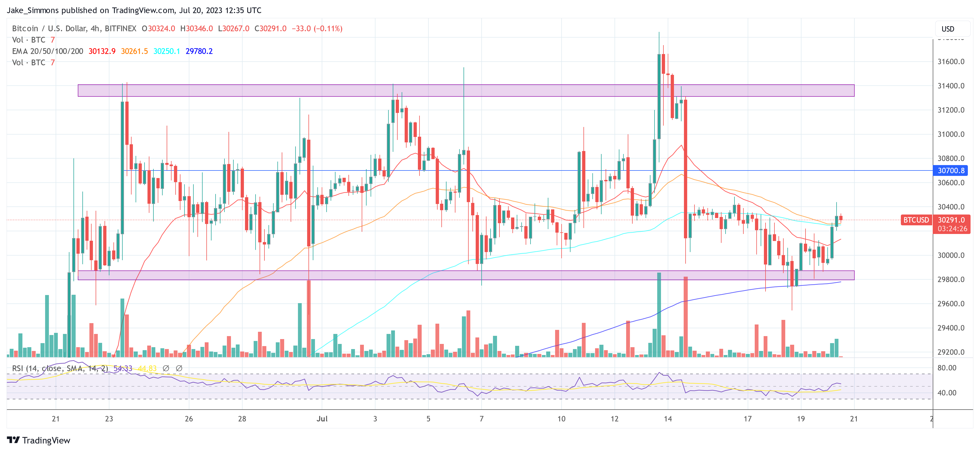Click the 30700.8 blue price label
The image size is (980, 452).
click(951, 170)
